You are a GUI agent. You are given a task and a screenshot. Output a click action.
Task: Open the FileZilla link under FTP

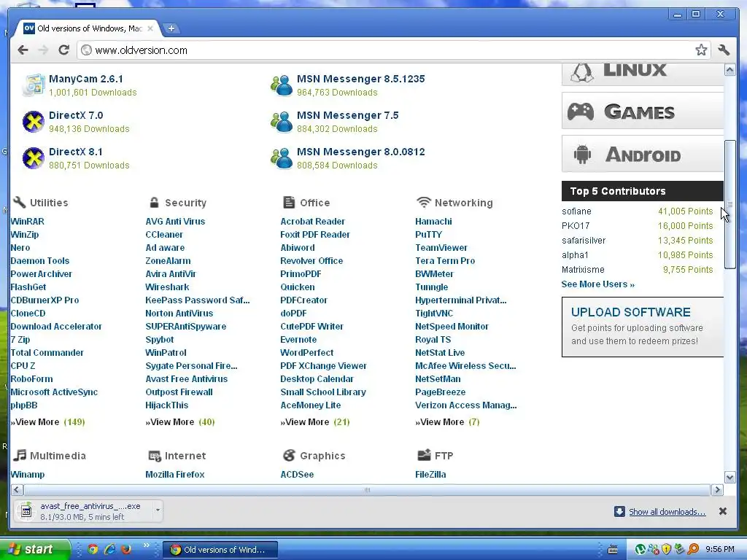(430, 474)
